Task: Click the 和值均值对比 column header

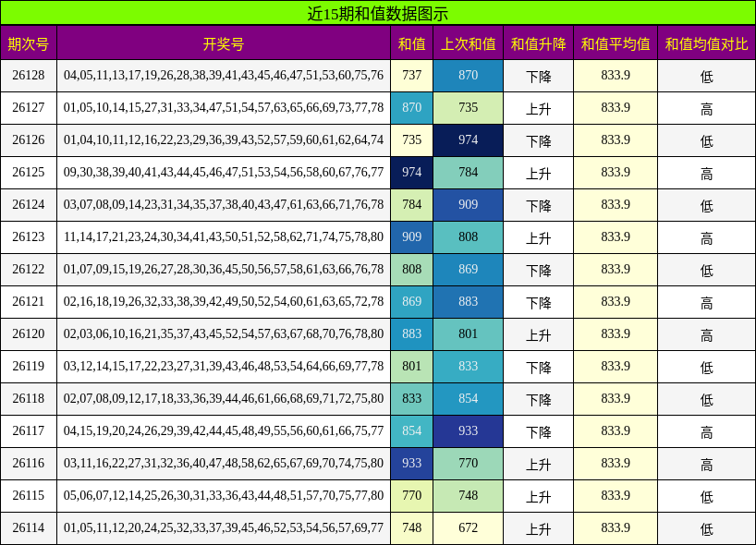Action: (x=706, y=43)
